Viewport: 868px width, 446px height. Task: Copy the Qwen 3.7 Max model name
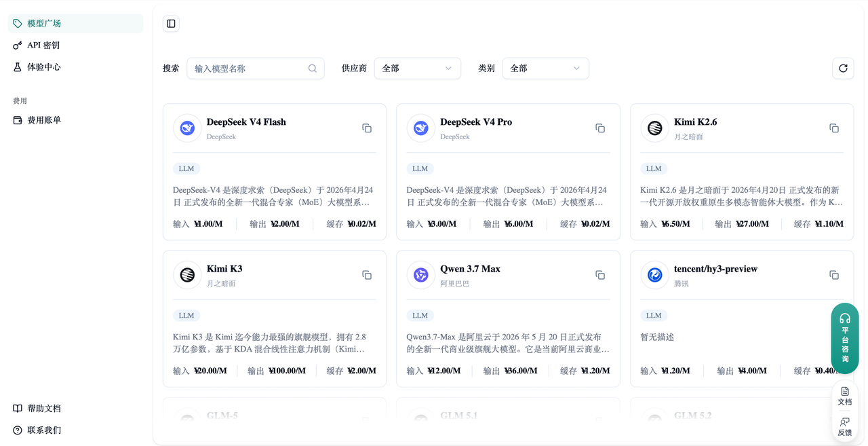click(600, 275)
